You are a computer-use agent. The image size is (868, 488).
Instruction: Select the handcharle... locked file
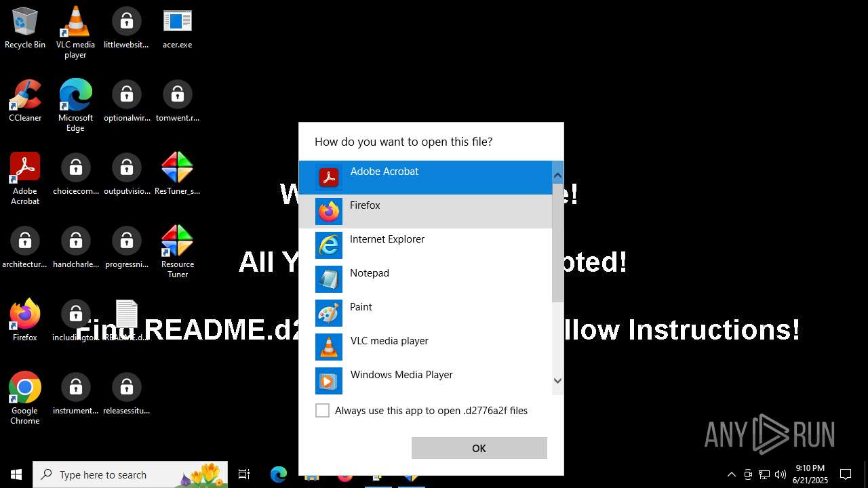(x=75, y=248)
